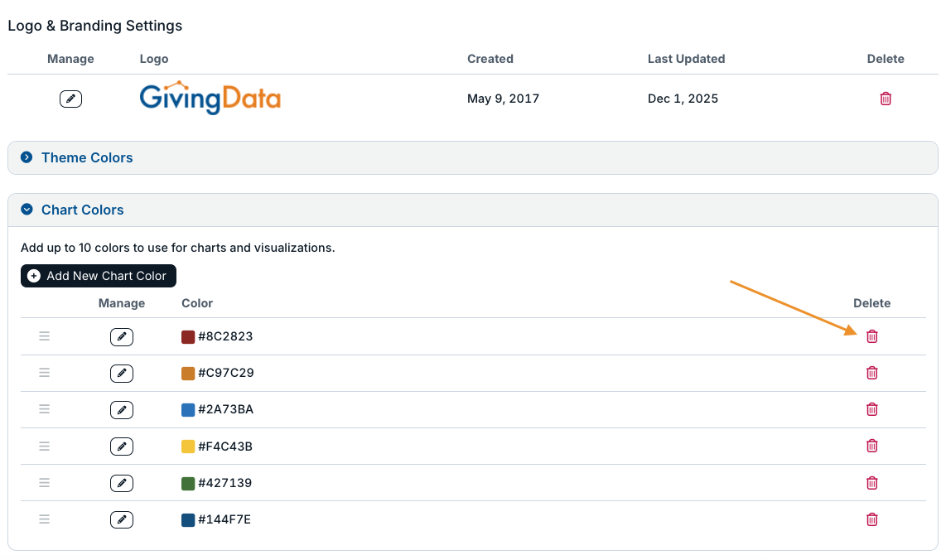Edit chart color #F4C43B

coord(121,447)
